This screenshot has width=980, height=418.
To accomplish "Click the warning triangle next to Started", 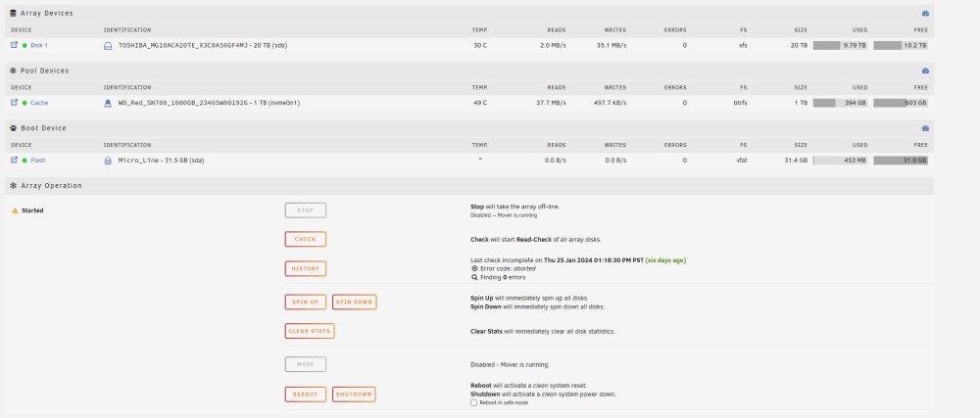I will [x=15, y=210].
